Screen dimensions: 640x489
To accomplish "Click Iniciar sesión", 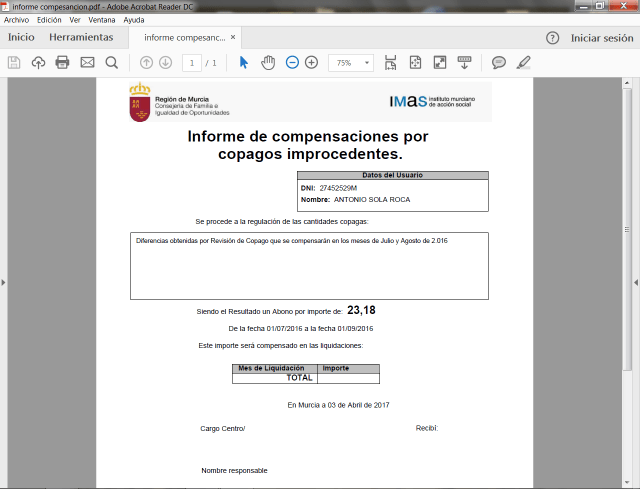I will coord(602,38).
